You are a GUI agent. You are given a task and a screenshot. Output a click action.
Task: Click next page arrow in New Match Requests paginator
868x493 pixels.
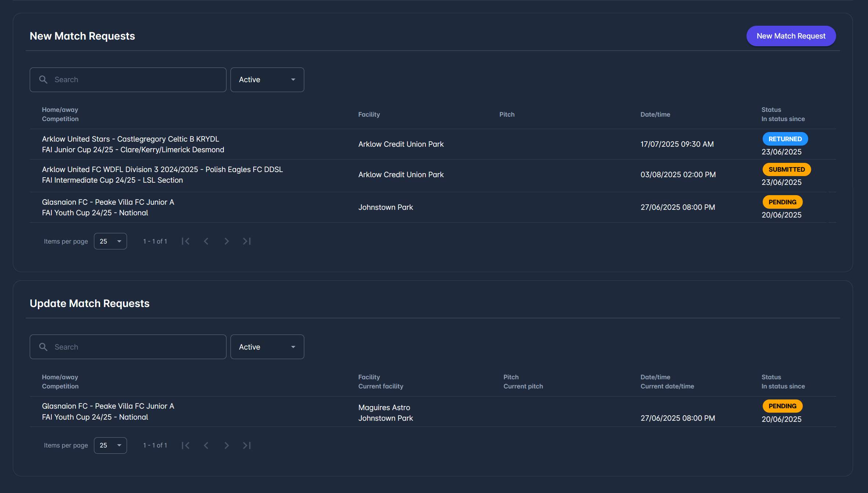(x=226, y=241)
